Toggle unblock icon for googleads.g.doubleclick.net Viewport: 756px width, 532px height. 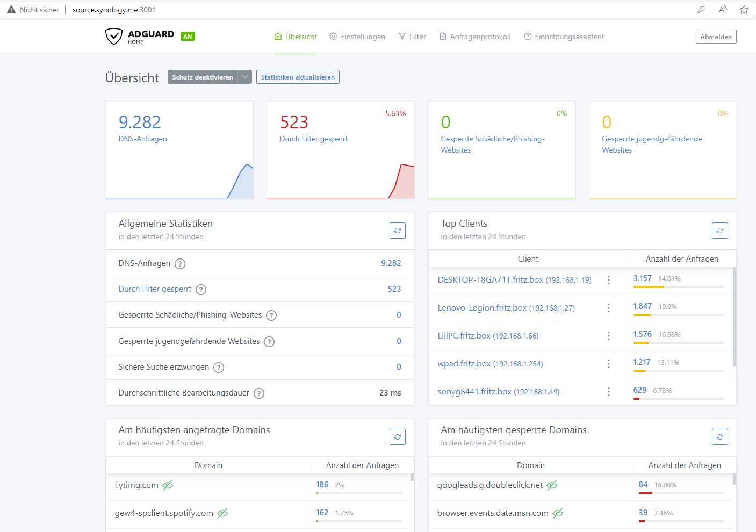tap(552, 485)
